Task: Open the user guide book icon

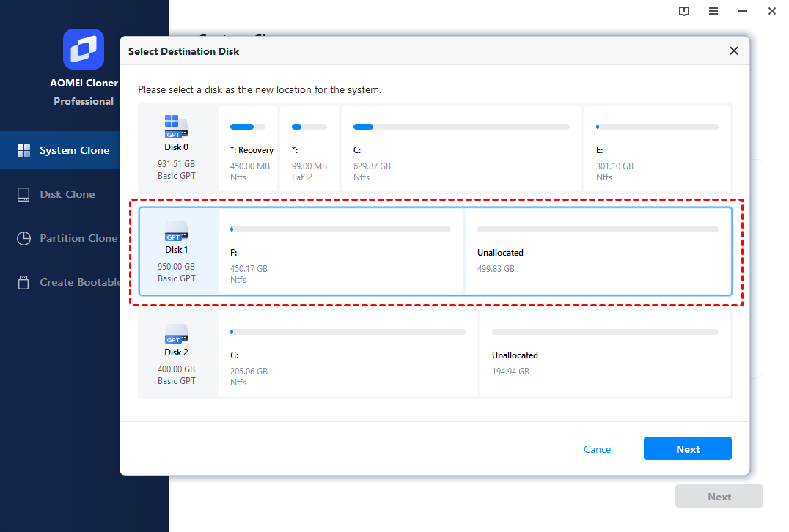Action: (684, 11)
